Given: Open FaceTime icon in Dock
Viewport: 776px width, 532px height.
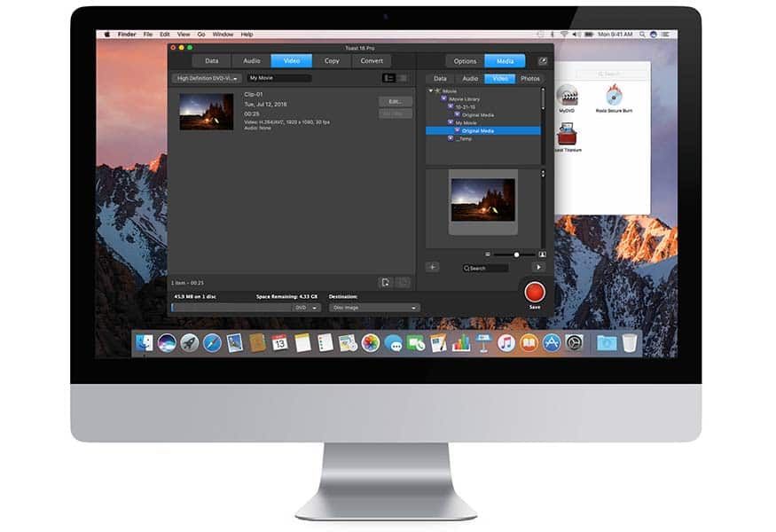Looking at the screenshot, I should click(416, 342).
